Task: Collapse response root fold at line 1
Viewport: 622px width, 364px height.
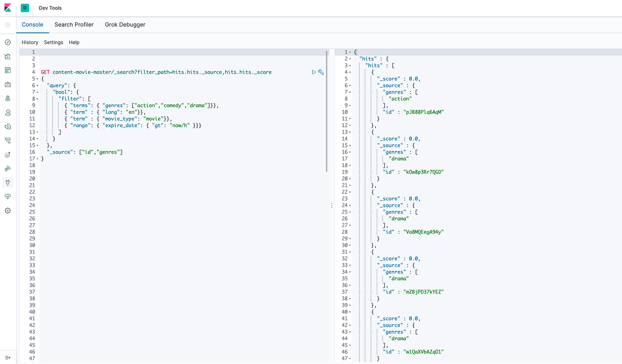Action: [351, 52]
